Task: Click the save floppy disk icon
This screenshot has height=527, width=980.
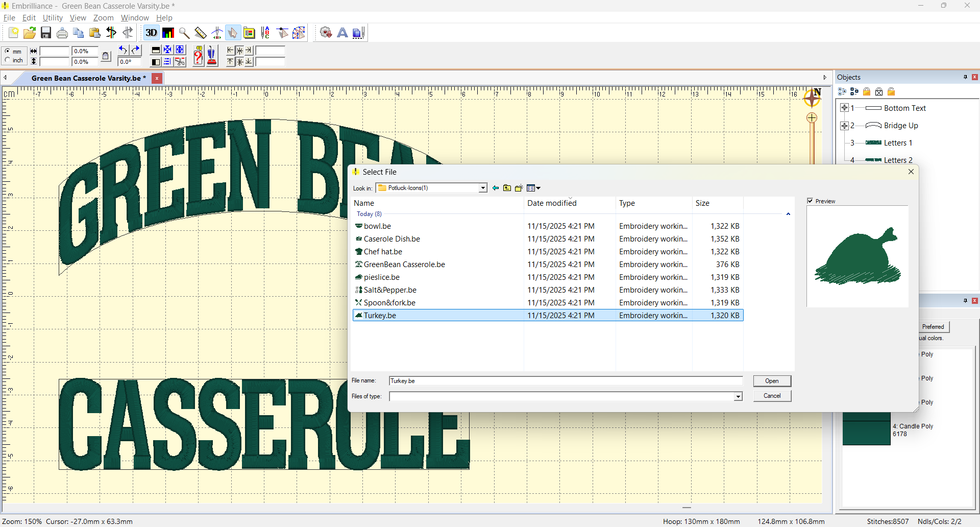Action: pos(46,33)
